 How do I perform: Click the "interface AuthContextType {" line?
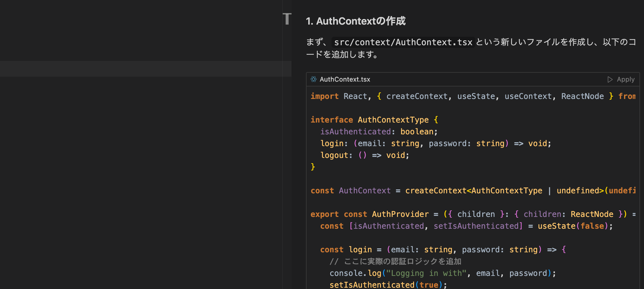[374, 120]
